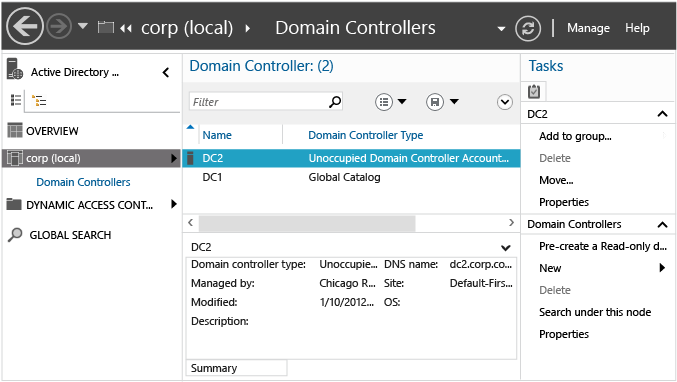Collapse the DC2 preview pane chevron

[x=506, y=248]
